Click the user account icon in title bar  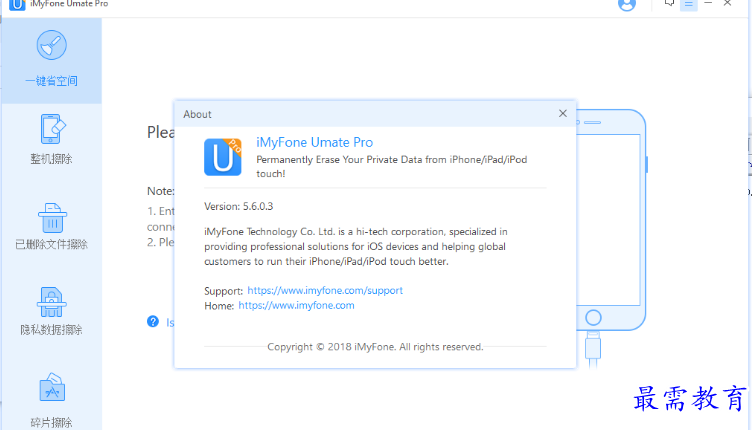tap(626, 4)
